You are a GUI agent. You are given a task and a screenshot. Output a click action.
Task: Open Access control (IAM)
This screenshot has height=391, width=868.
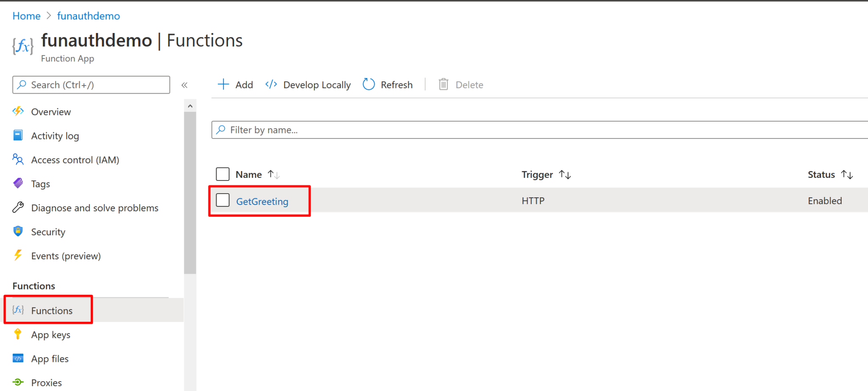point(74,160)
